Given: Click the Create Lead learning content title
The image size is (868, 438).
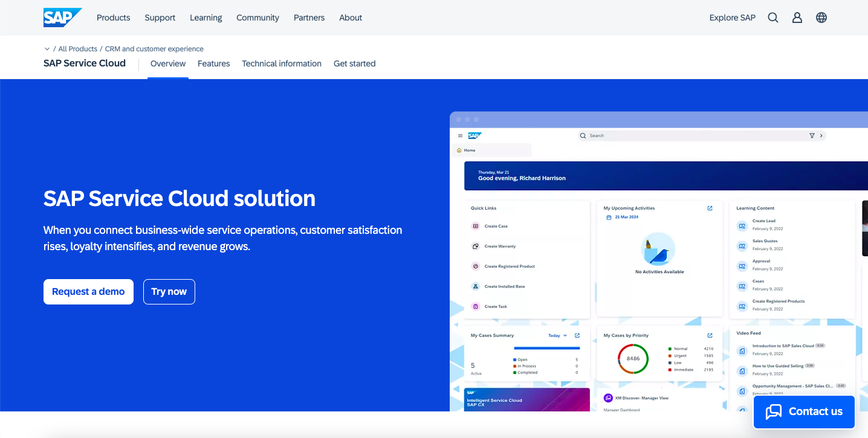Looking at the screenshot, I should pyautogui.click(x=764, y=221).
